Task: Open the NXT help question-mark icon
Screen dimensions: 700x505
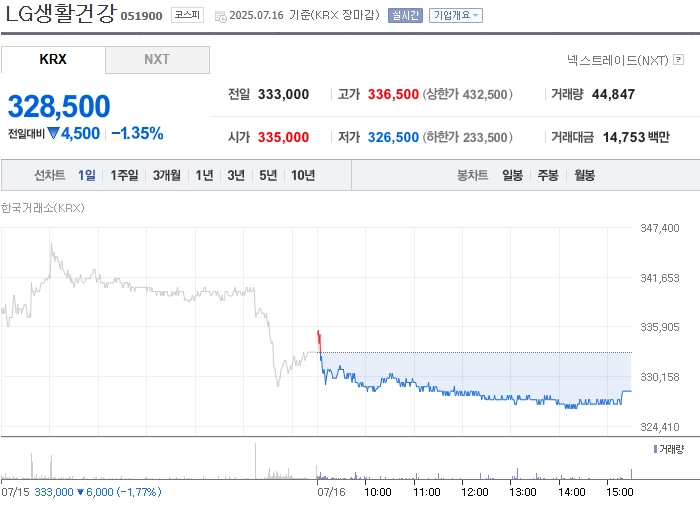Action: [x=678, y=59]
